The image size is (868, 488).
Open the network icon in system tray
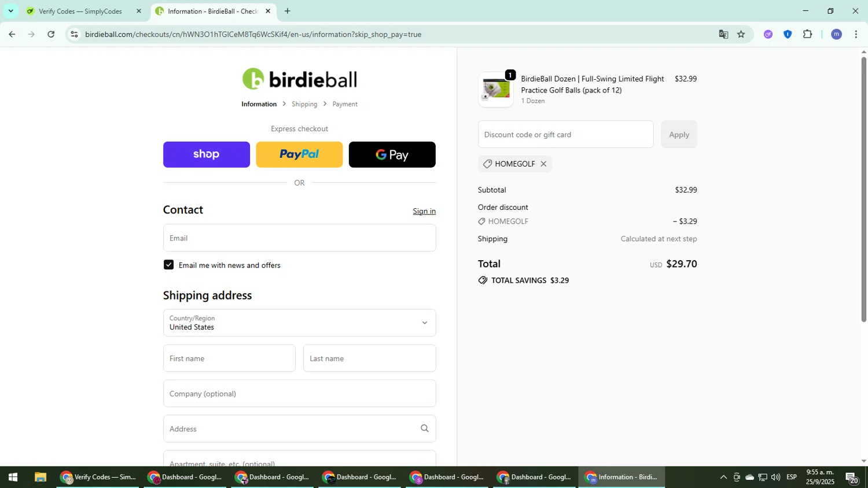763,477
